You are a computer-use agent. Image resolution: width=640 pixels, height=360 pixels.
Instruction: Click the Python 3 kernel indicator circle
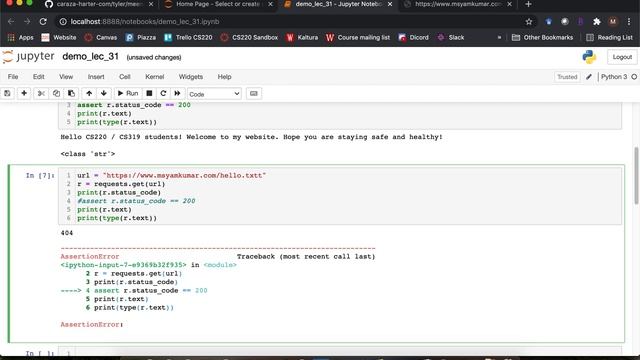[x=634, y=77]
